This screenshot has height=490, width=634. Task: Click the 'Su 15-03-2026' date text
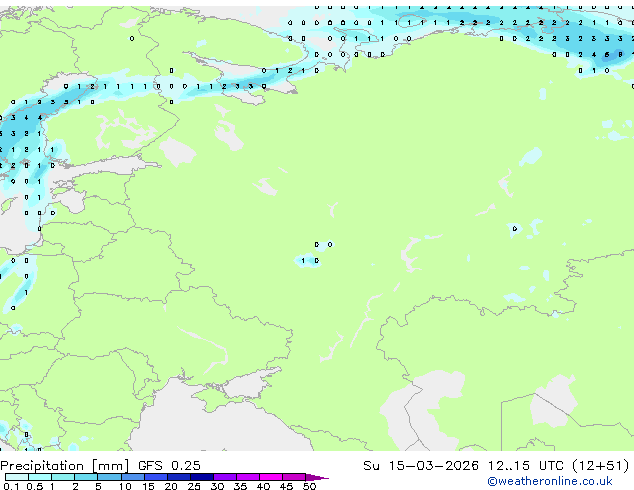(421, 466)
